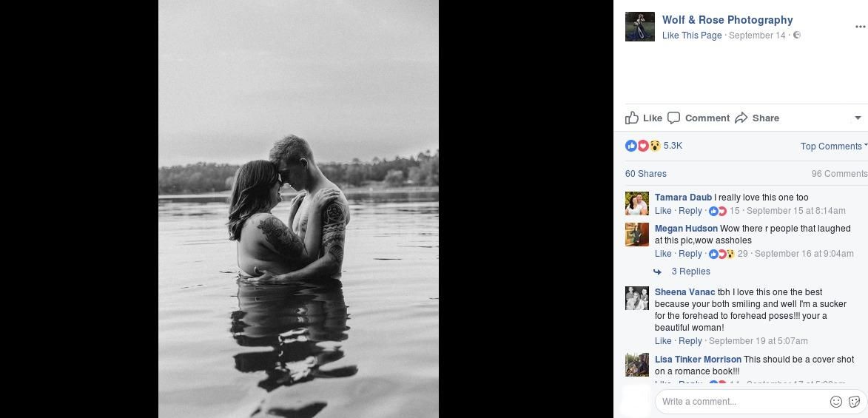Screen dimensions: 868x418
Task: Open the post options three-dots menu
Action: [860, 27]
